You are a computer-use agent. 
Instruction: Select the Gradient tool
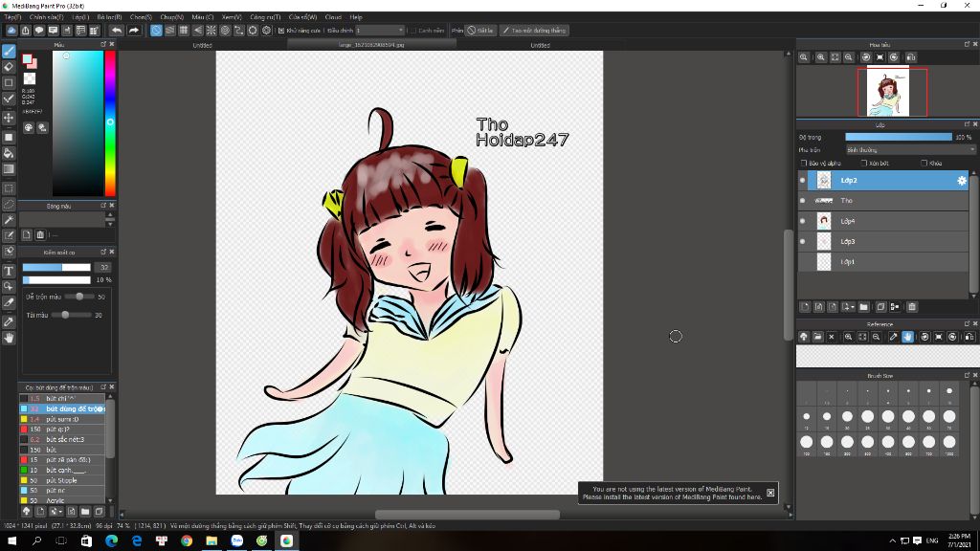(x=9, y=168)
